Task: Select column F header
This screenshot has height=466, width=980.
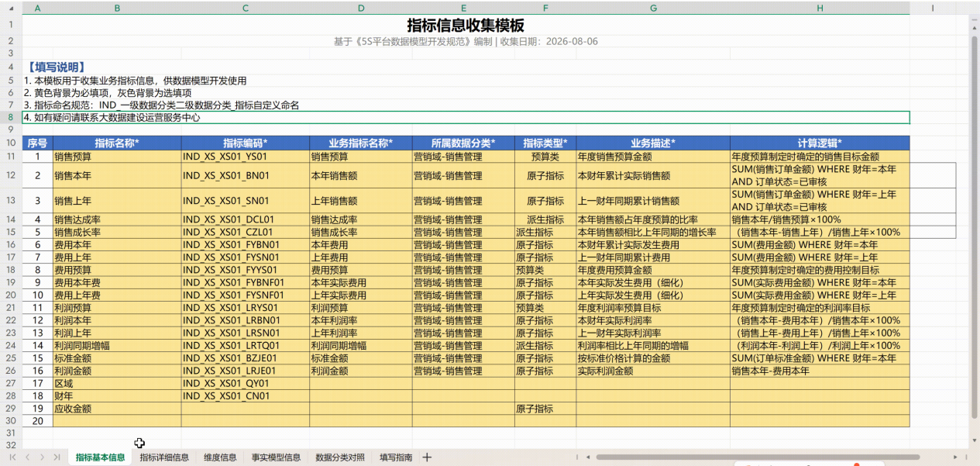Action: (x=545, y=7)
